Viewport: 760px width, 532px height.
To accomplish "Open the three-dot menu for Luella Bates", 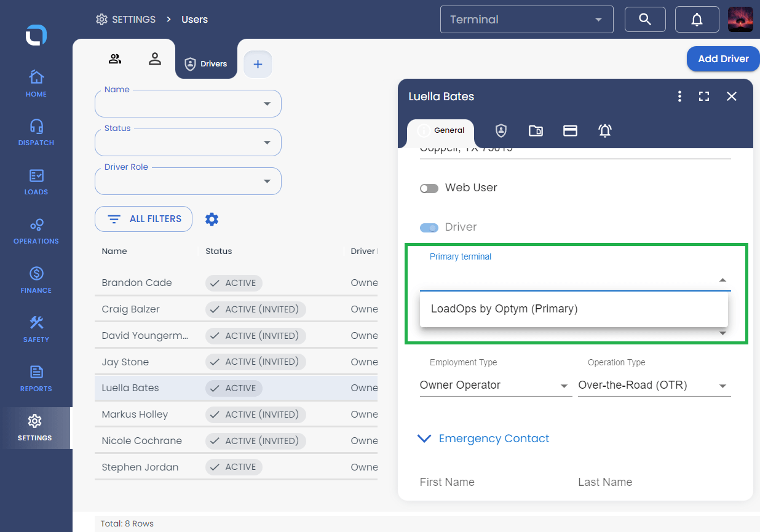I will pyautogui.click(x=679, y=96).
